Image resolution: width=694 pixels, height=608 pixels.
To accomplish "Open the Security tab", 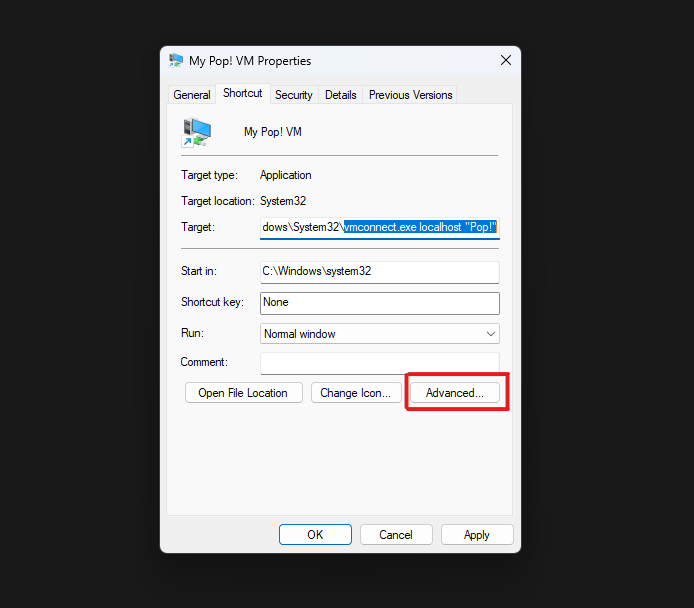I will 293,95.
